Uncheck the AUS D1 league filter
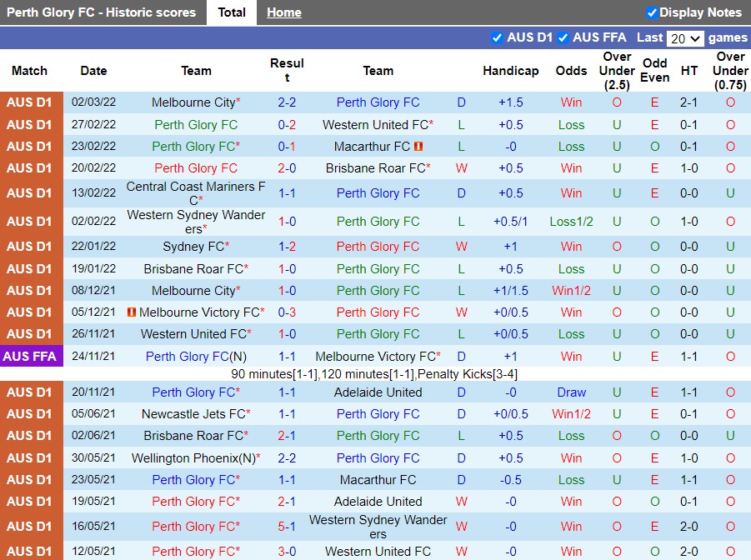Screen dimensions: 751x560 (497, 37)
